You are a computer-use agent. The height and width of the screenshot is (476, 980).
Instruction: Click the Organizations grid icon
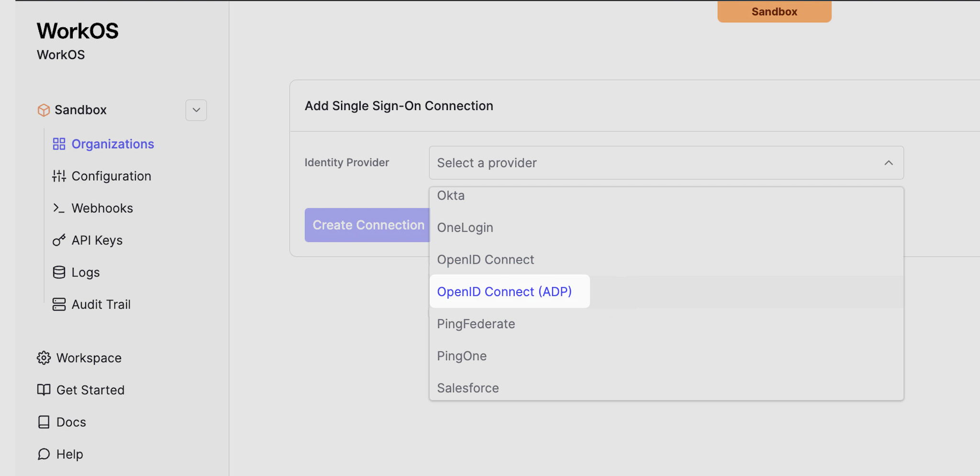59,144
